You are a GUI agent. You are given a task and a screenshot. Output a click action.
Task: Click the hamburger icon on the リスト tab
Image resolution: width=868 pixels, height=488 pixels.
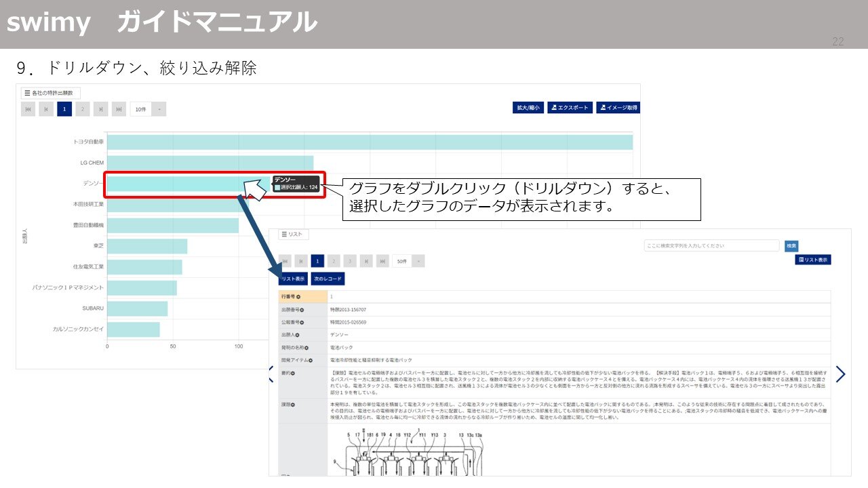[x=284, y=234]
